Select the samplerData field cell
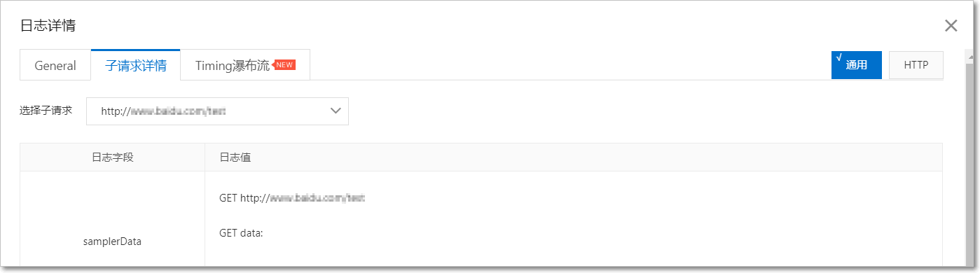 pyautogui.click(x=112, y=241)
